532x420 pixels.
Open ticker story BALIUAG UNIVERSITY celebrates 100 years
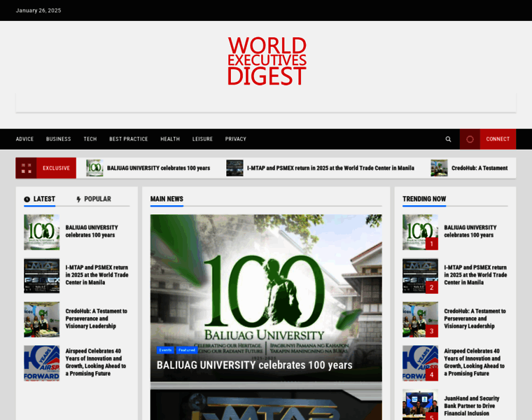pos(158,168)
